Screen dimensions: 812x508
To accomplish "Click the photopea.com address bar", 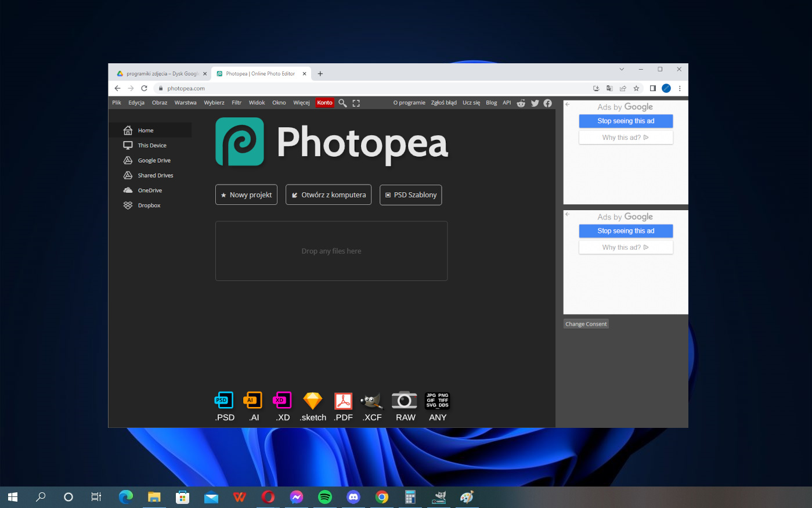I will 371,88.
